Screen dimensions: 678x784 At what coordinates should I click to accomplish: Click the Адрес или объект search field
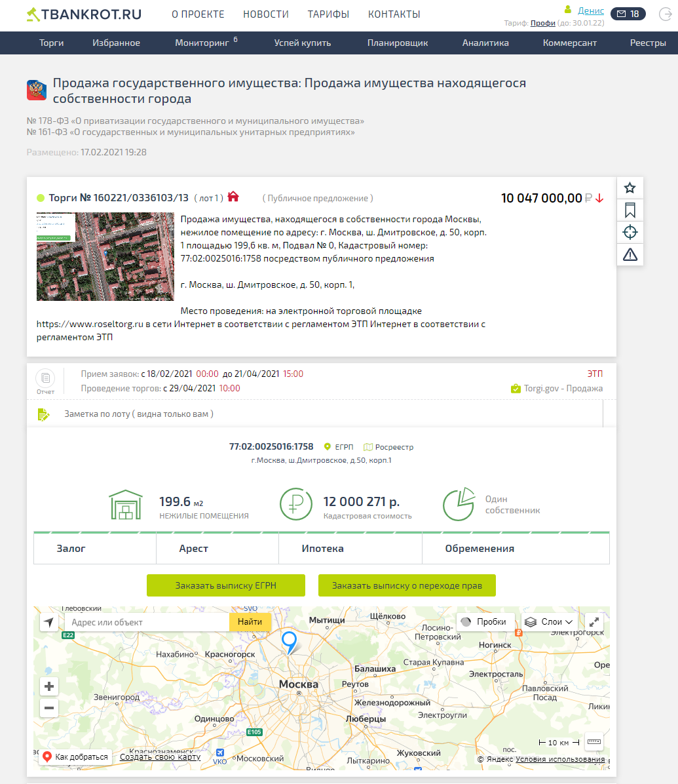(147, 622)
